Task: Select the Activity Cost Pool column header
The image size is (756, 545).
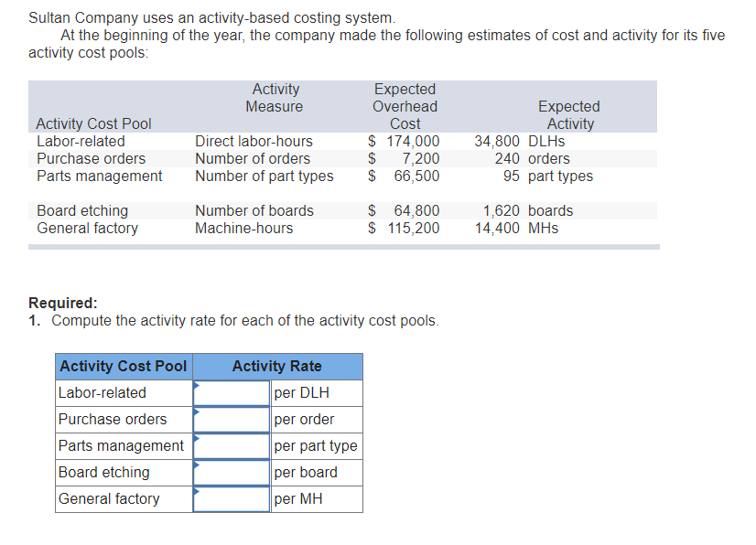Action: tap(124, 366)
